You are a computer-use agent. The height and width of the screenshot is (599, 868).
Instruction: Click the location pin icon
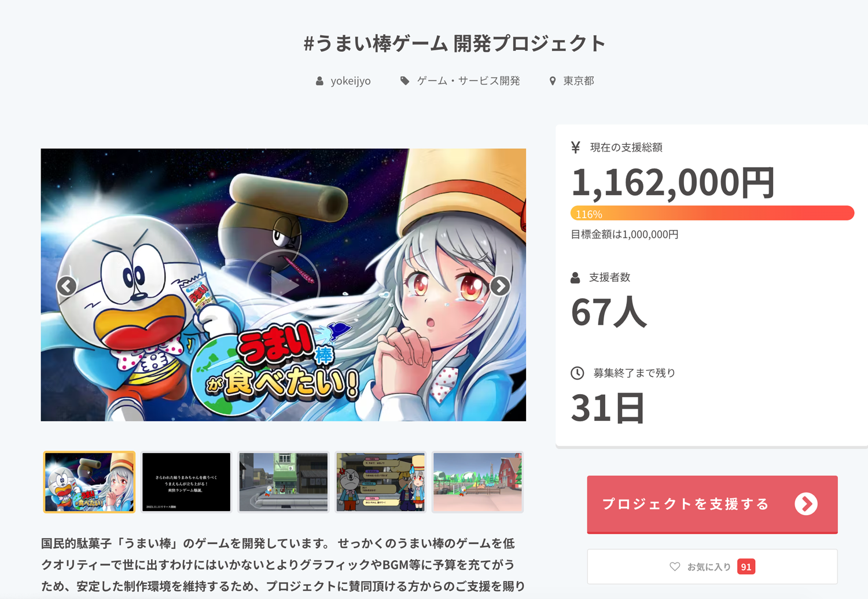click(553, 81)
